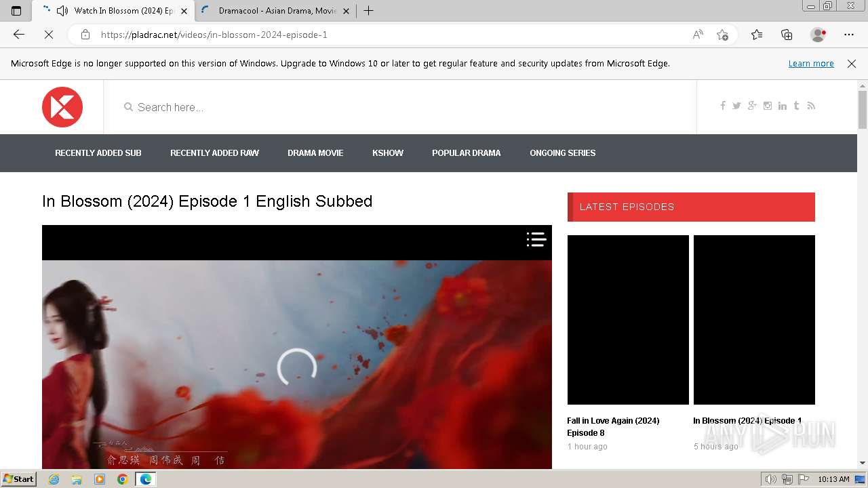Go to the KShow section

[388, 153]
